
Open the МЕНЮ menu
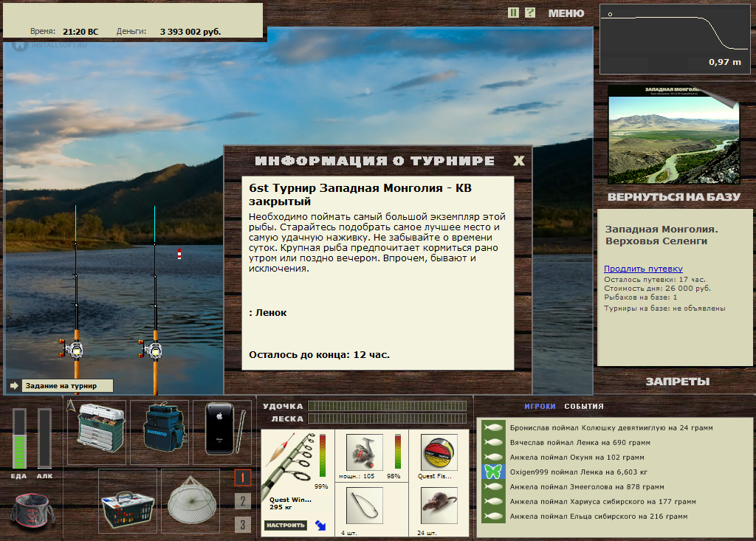pyautogui.click(x=566, y=13)
